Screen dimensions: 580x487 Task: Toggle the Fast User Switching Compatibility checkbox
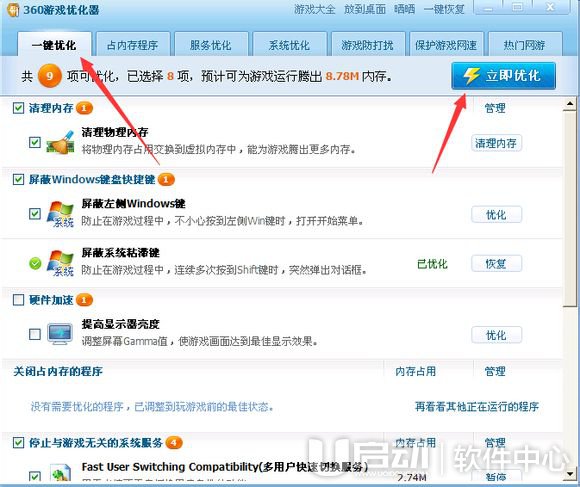pos(35,476)
